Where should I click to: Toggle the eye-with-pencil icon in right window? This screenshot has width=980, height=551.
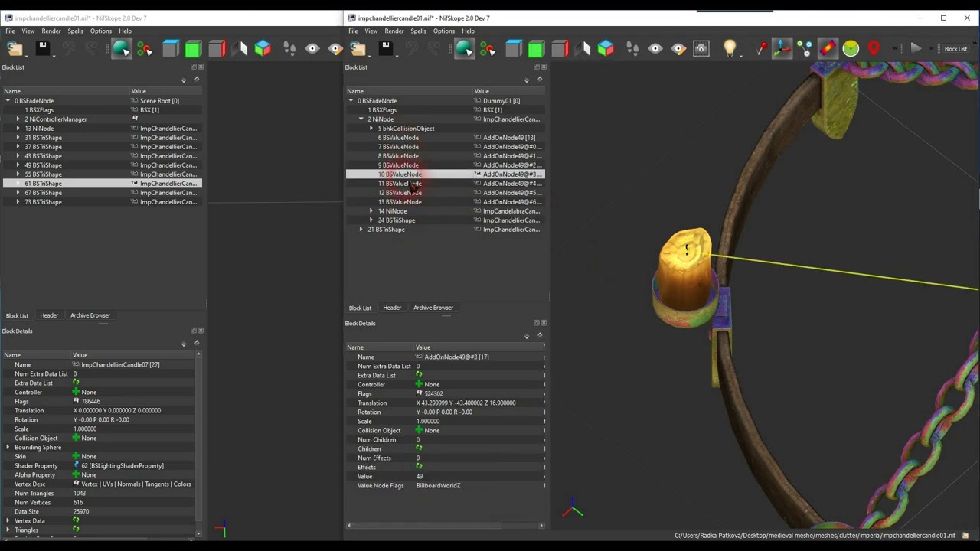click(678, 49)
